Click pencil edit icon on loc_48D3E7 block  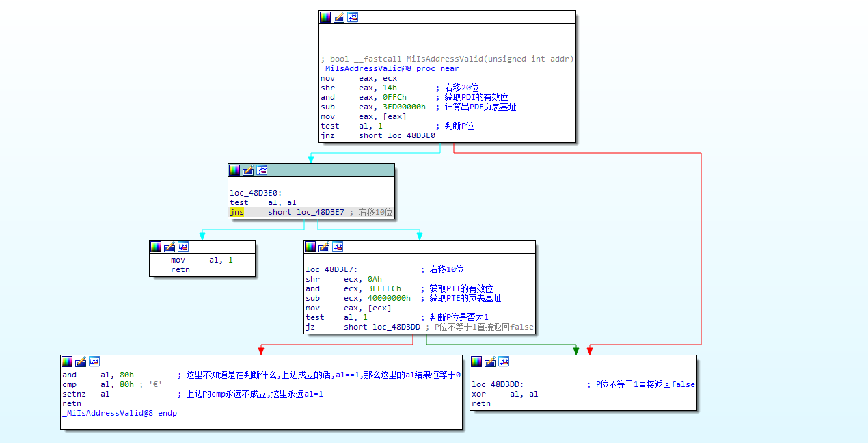(x=324, y=247)
